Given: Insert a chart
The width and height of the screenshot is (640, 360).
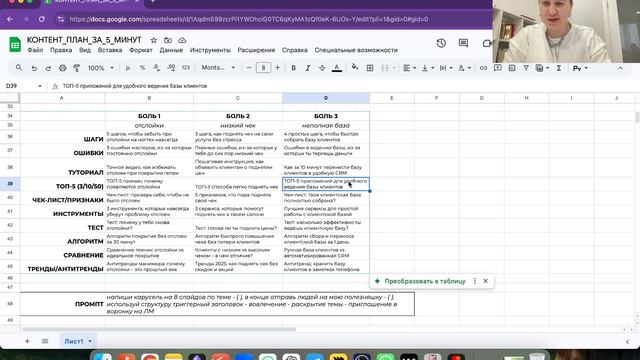Looking at the screenshot, I should click(512, 68).
